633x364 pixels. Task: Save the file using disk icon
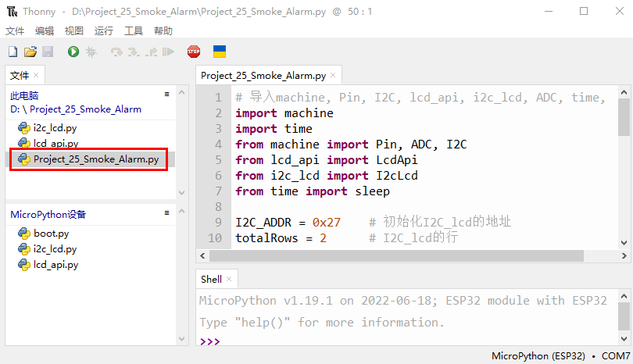point(48,52)
